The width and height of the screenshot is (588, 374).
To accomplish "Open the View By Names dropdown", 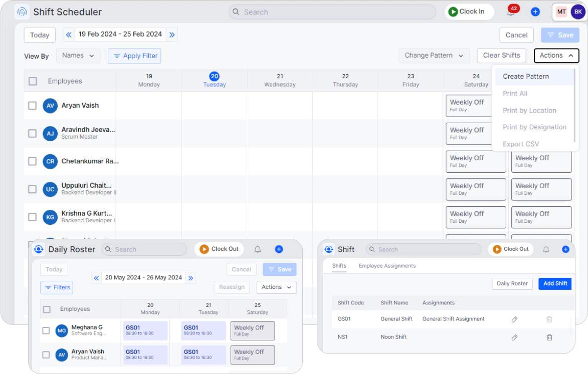I will [78, 56].
